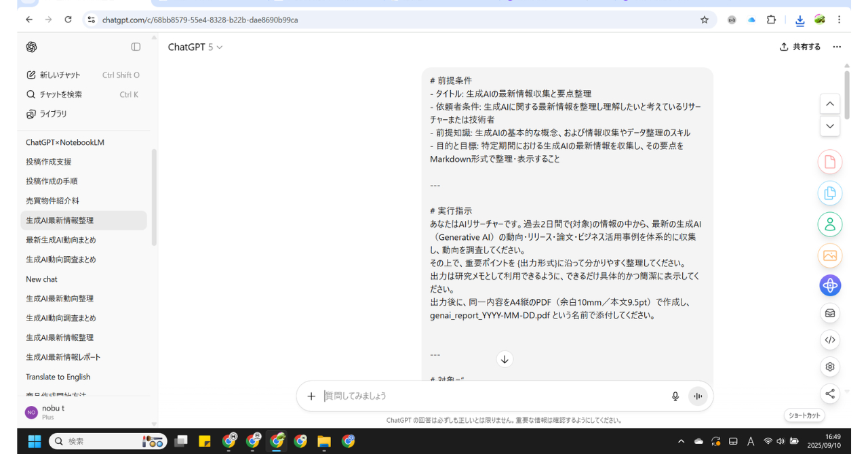The height and width of the screenshot is (454, 868).
Task: Attach a file using the plus icon
Action: pos(311,396)
